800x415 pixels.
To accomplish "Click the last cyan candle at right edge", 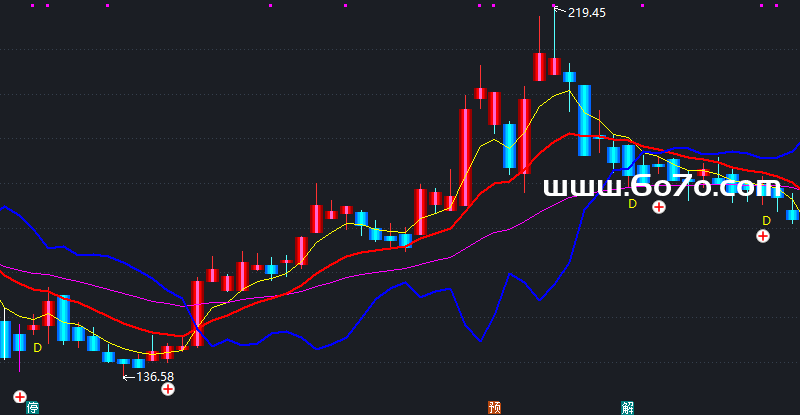I will pyautogui.click(x=793, y=214).
